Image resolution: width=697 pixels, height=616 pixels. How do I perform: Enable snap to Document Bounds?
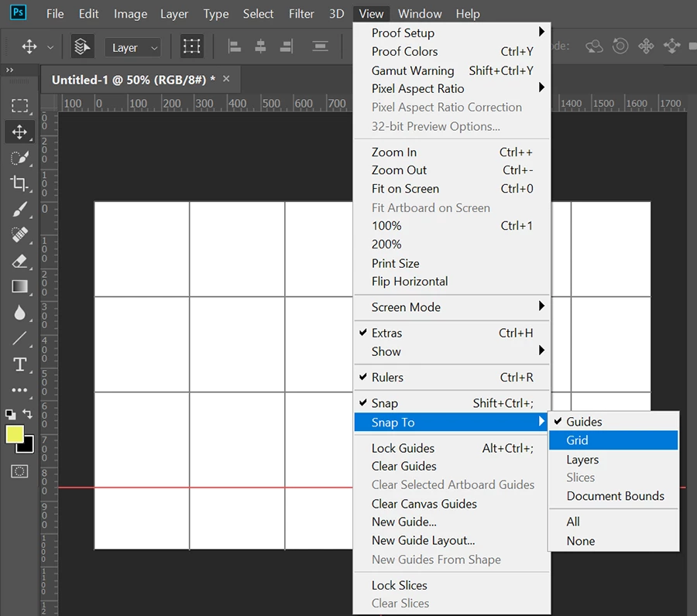tap(613, 496)
